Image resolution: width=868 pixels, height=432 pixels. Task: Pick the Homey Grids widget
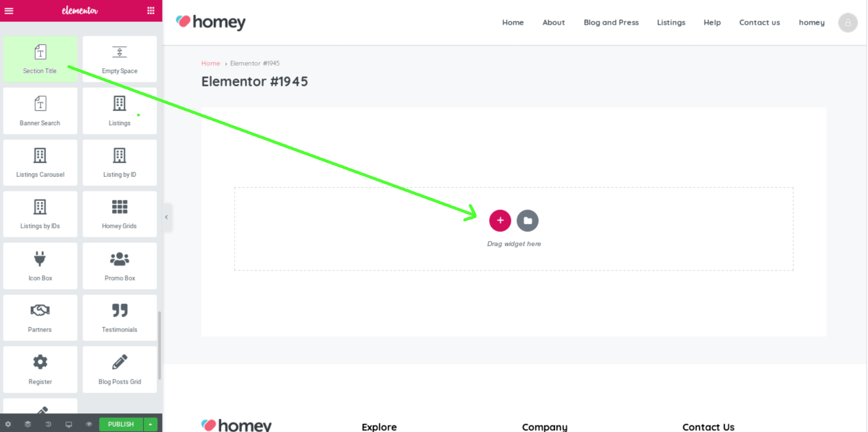tap(120, 214)
